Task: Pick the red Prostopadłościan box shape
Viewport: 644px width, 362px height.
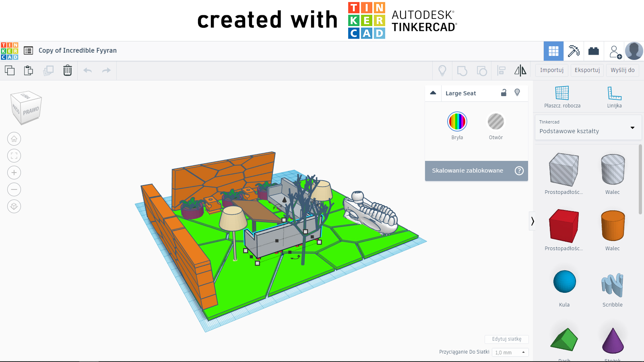Action: 564,226
